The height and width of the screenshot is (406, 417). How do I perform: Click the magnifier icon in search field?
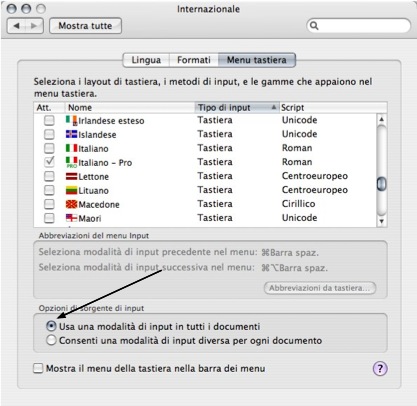coord(314,26)
